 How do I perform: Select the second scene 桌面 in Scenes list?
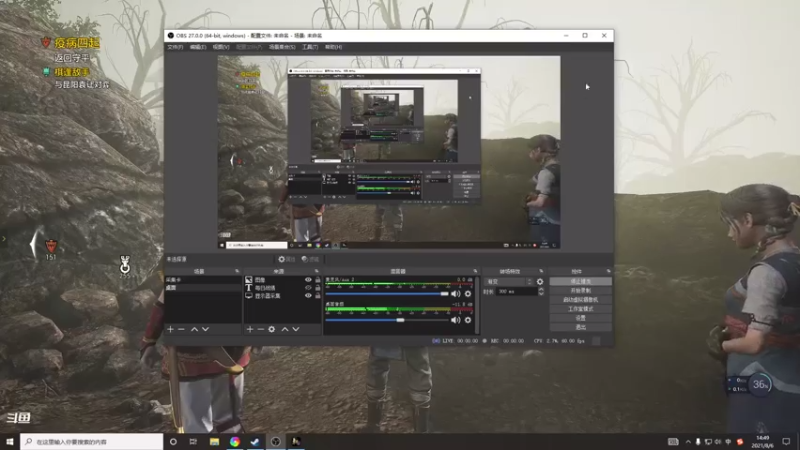tap(203, 288)
